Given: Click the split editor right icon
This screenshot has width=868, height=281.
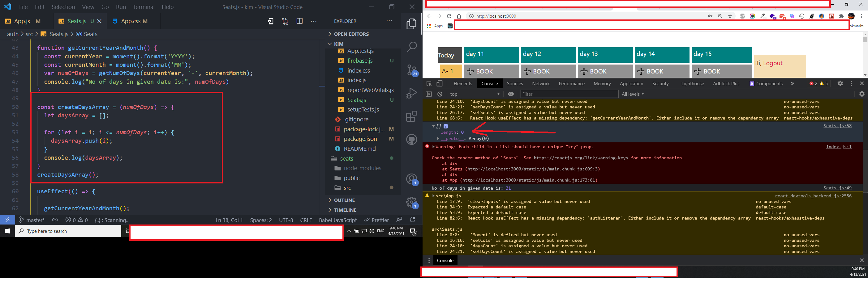Looking at the screenshot, I should click(x=299, y=21).
